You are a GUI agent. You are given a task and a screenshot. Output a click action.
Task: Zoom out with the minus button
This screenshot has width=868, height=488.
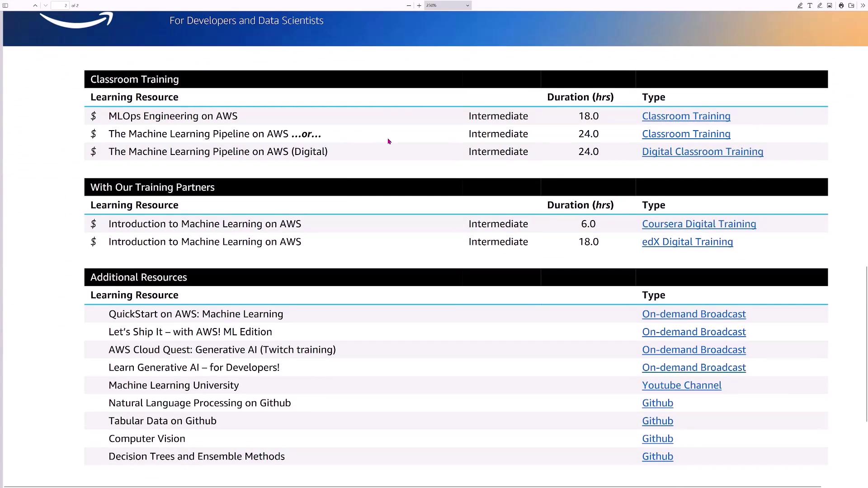(409, 5)
